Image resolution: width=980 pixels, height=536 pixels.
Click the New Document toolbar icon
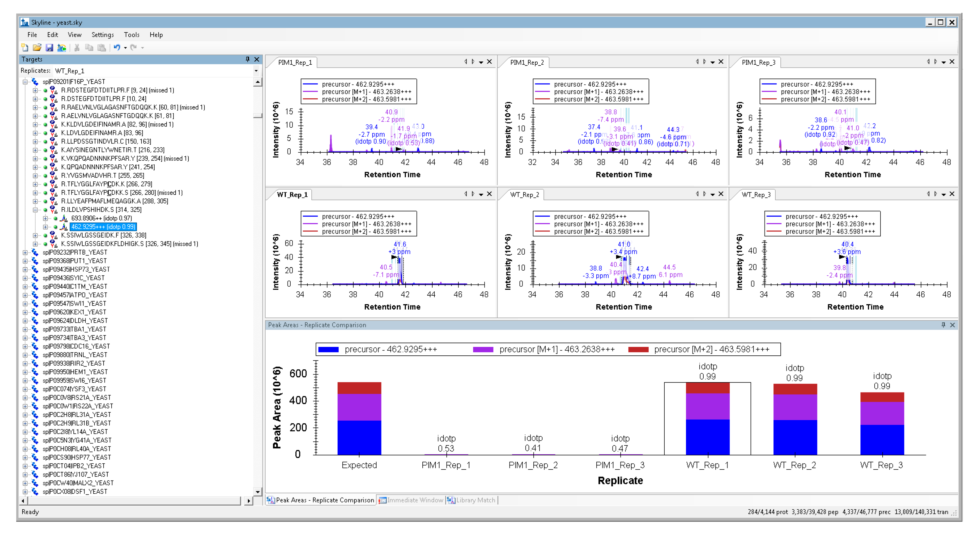pyautogui.click(x=25, y=48)
